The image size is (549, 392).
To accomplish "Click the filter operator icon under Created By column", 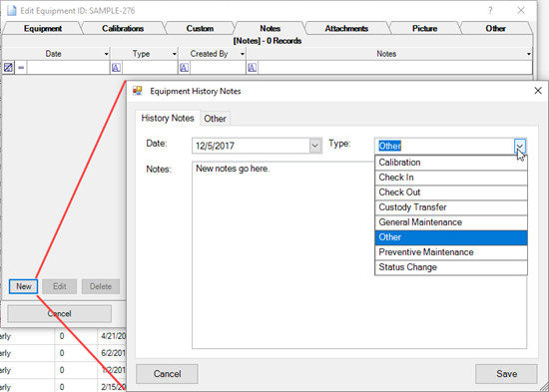I will point(184,67).
